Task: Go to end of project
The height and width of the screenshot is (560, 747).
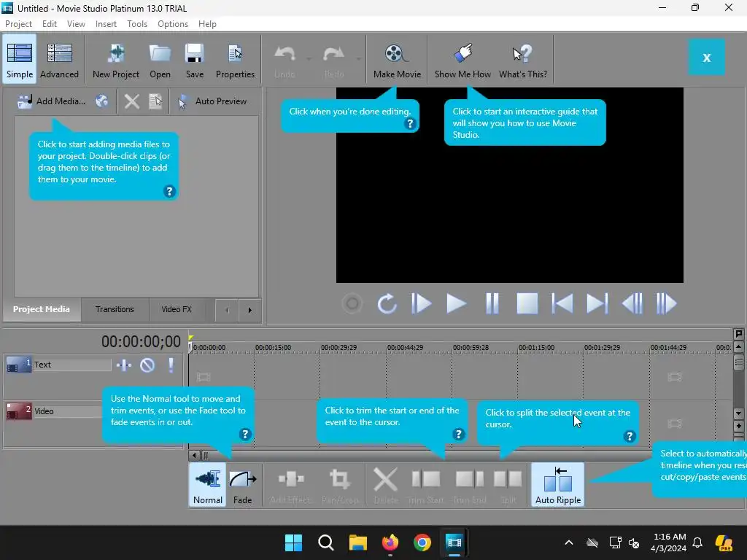Action: coord(597,303)
